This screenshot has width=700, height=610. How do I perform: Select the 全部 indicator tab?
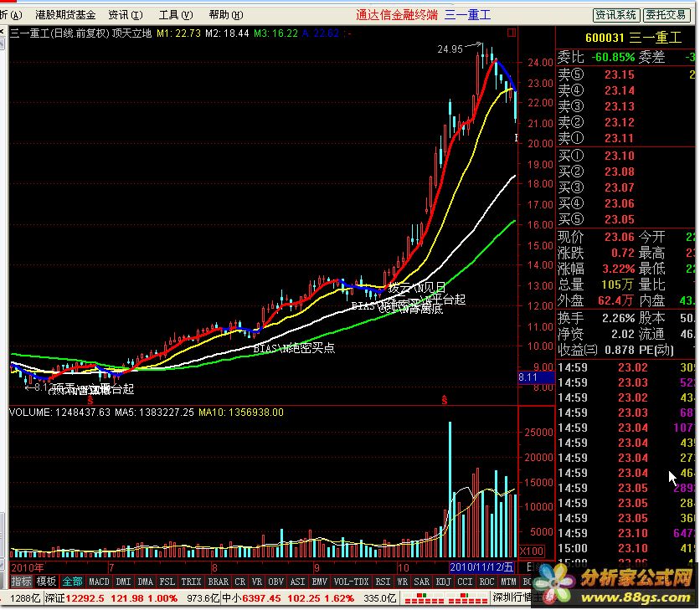(72, 582)
